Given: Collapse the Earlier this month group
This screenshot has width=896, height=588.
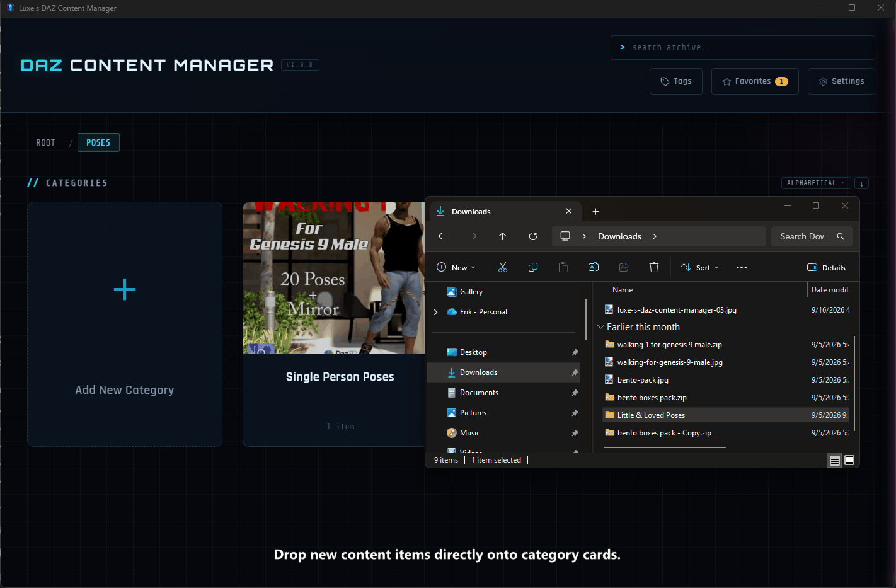Looking at the screenshot, I should (x=600, y=327).
